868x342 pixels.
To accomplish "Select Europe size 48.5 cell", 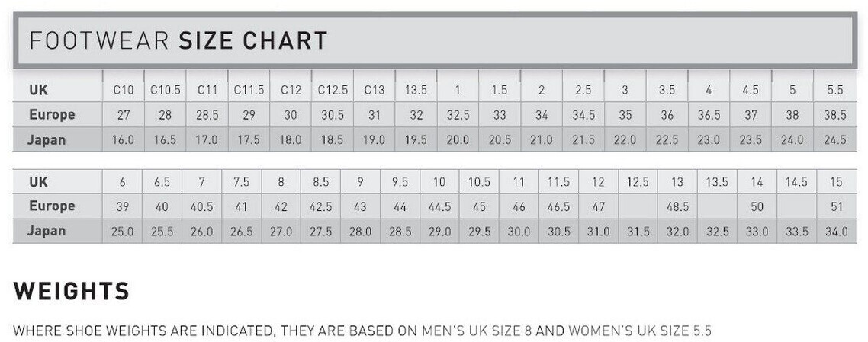I will (x=677, y=206).
